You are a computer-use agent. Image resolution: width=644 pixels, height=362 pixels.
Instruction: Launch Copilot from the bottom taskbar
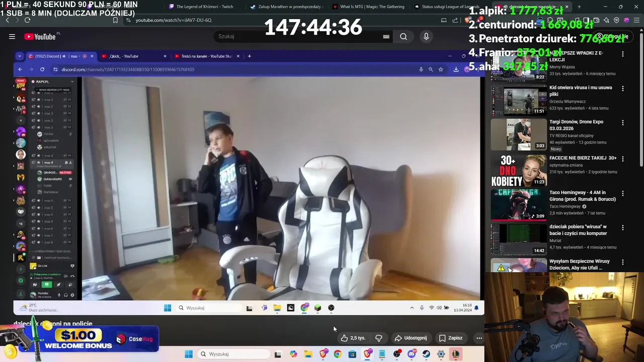(293, 354)
